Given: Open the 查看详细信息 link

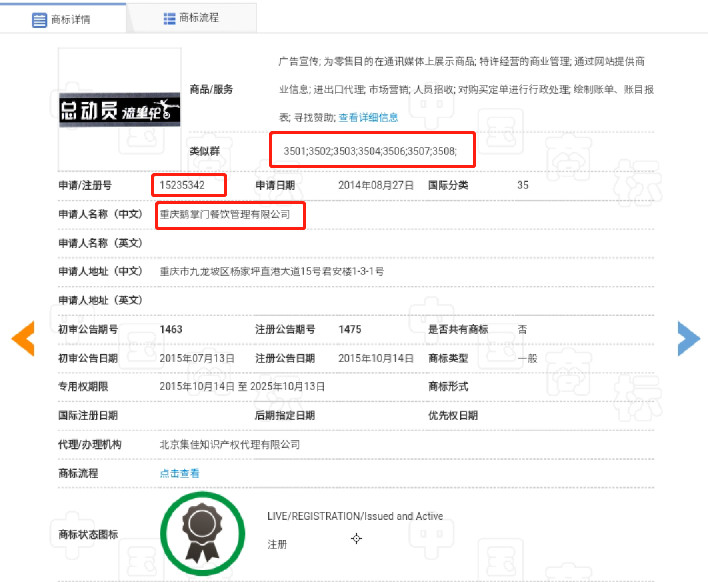Looking at the screenshot, I should tap(368, 117).
